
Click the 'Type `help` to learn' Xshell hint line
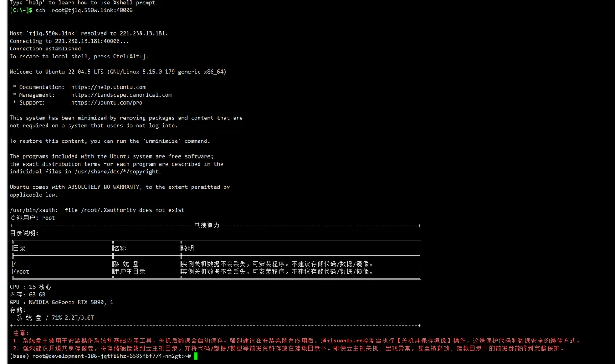coord(84,3)
